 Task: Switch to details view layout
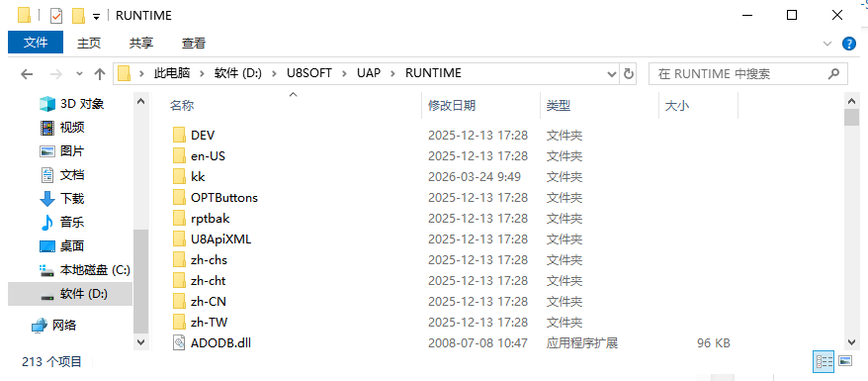pyautogui.click(x=824, y=361)
